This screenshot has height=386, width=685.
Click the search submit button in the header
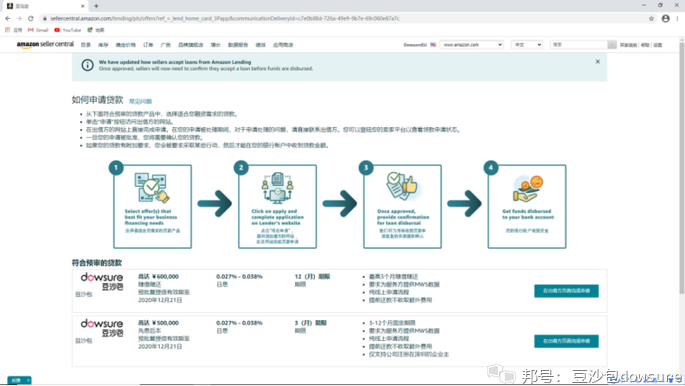click(x=612, y=45)
